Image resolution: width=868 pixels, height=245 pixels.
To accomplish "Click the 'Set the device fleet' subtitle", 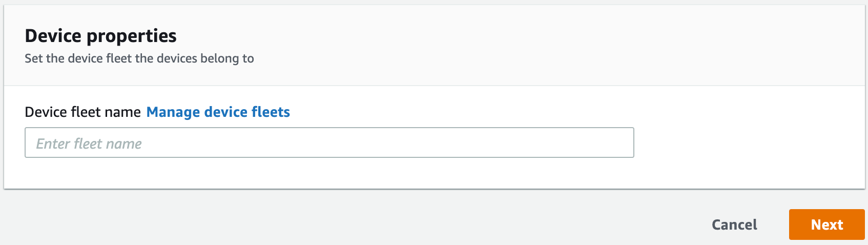I will coord(139,58).
